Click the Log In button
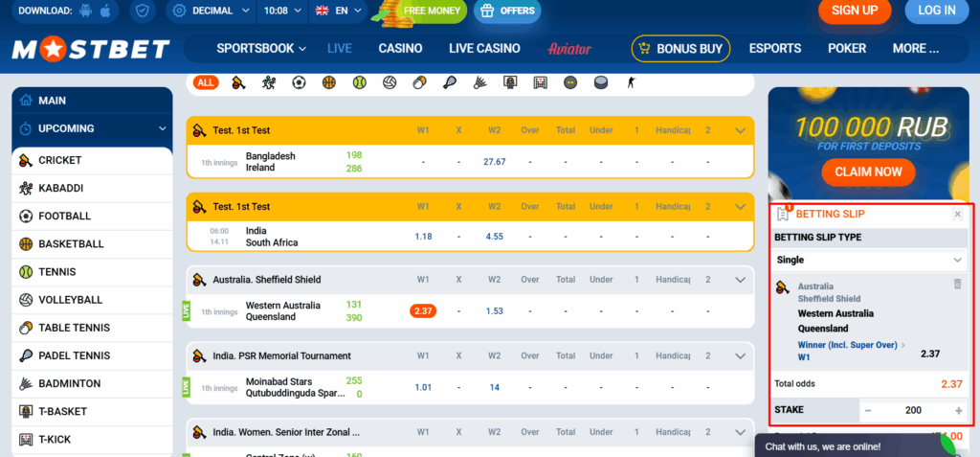Screen dimensions: 980x457 (937, 10)
